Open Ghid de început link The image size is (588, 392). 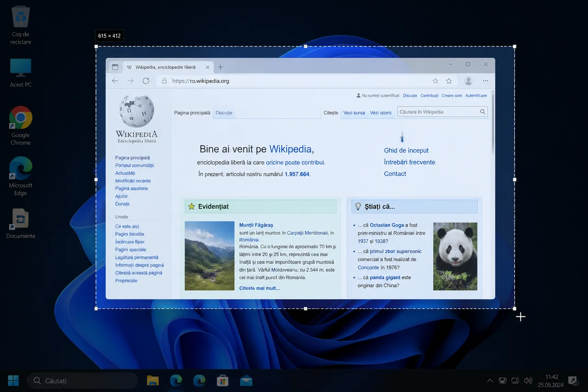pos(406,150)
